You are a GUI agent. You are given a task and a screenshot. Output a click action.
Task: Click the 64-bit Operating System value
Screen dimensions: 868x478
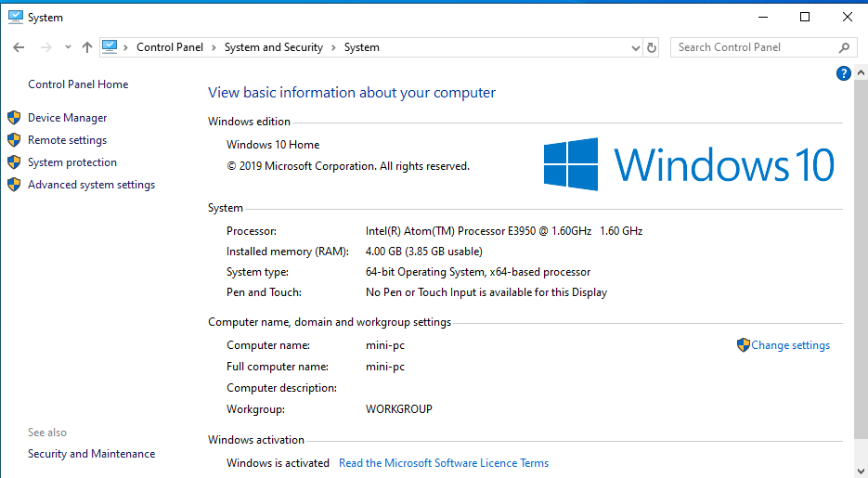[478, 272]
